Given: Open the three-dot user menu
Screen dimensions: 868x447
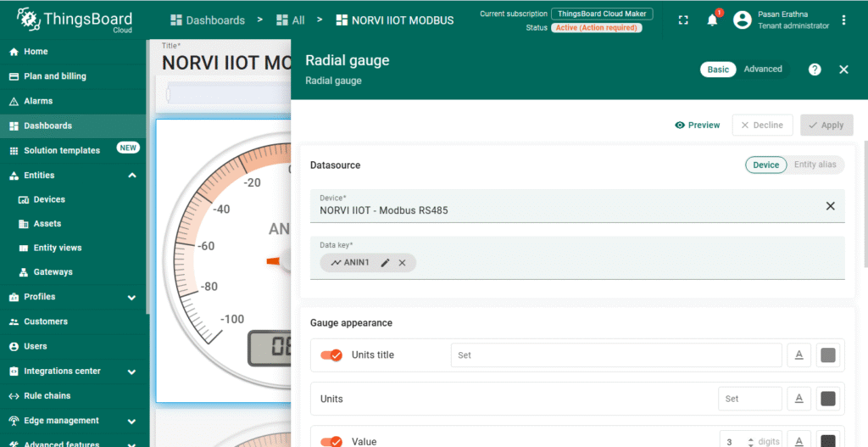Looking at the screenshot, I should pos(843,20).
